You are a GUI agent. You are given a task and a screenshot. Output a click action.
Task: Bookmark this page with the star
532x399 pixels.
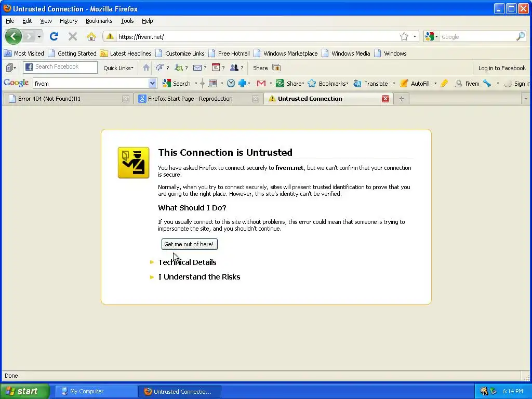tap(404, 36)
